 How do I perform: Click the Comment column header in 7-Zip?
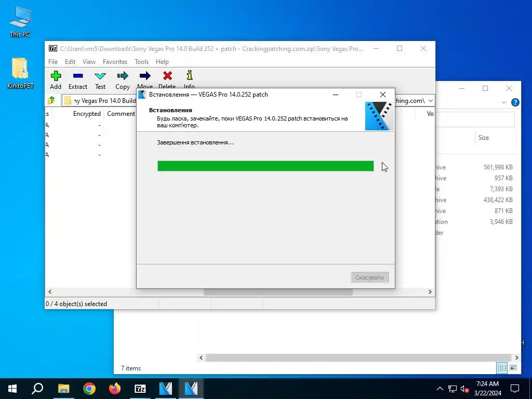pyautogui.click(x=121, y=114)
